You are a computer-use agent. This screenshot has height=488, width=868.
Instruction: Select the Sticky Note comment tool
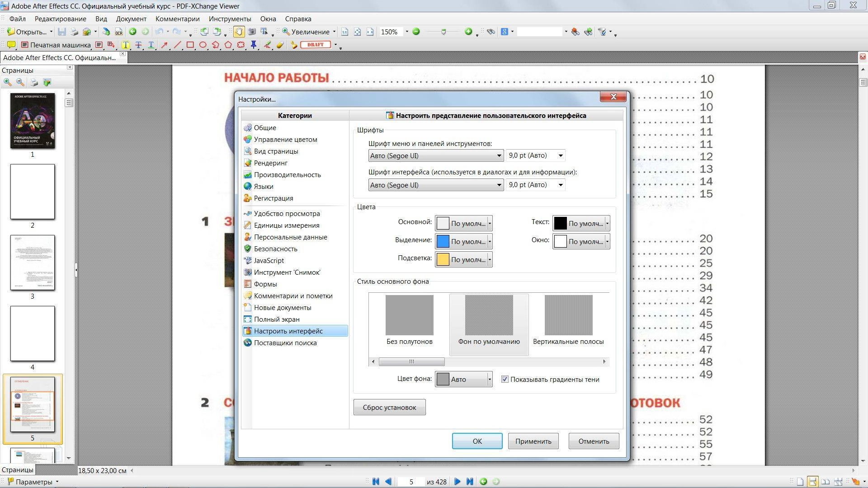click(11, 45)
